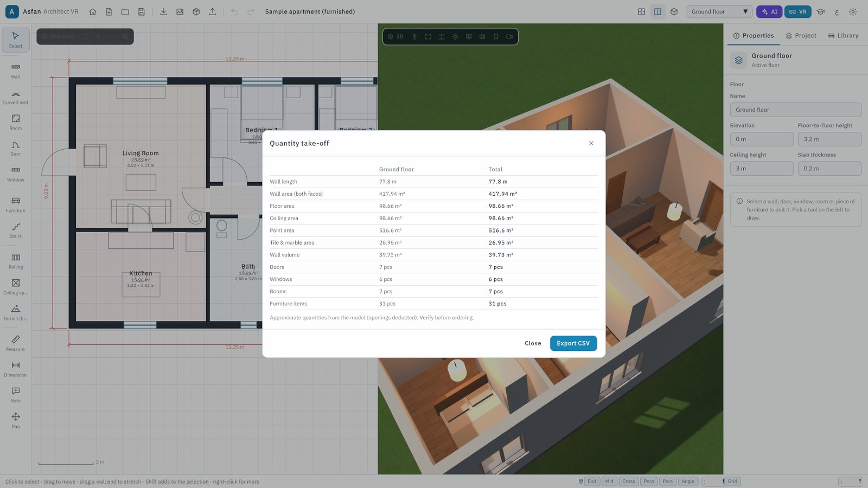868x488 pixels.
Task: Click the floor Name input field
Action: pos(795,110)
